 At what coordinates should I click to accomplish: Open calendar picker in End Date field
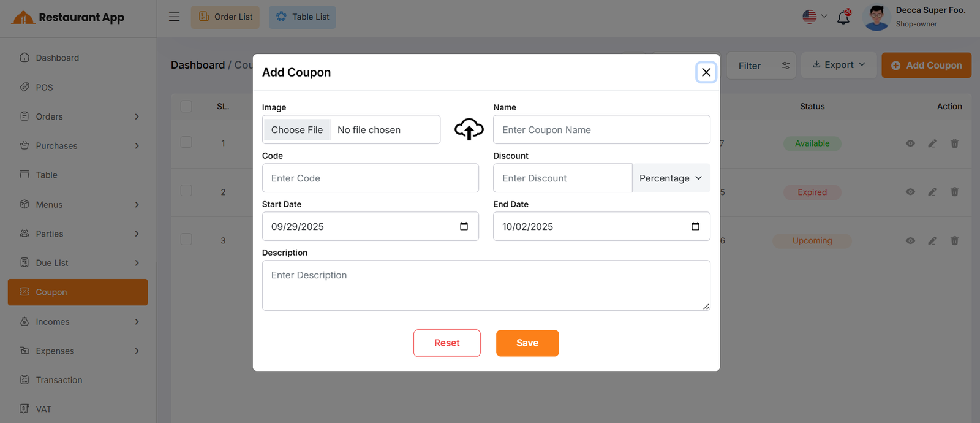[695, 226]
